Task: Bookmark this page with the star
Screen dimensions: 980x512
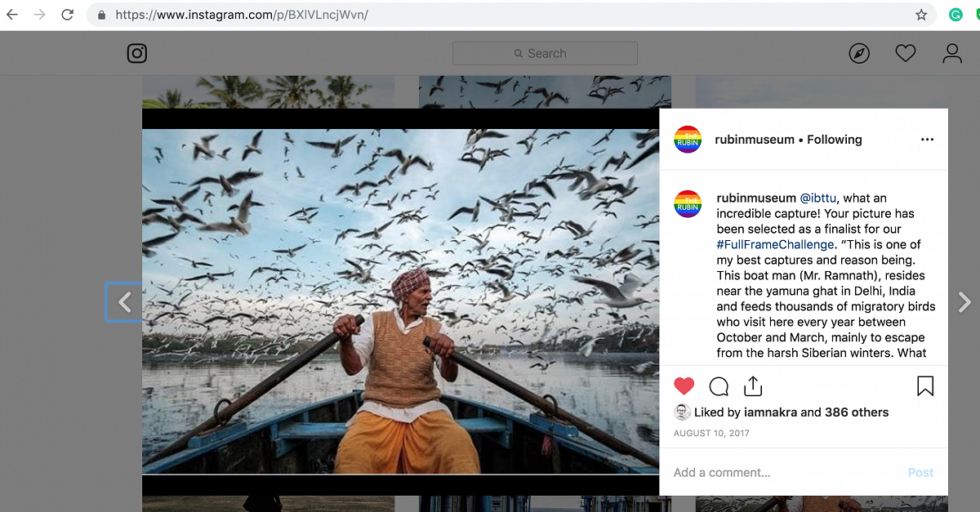Action: point(921,15)
